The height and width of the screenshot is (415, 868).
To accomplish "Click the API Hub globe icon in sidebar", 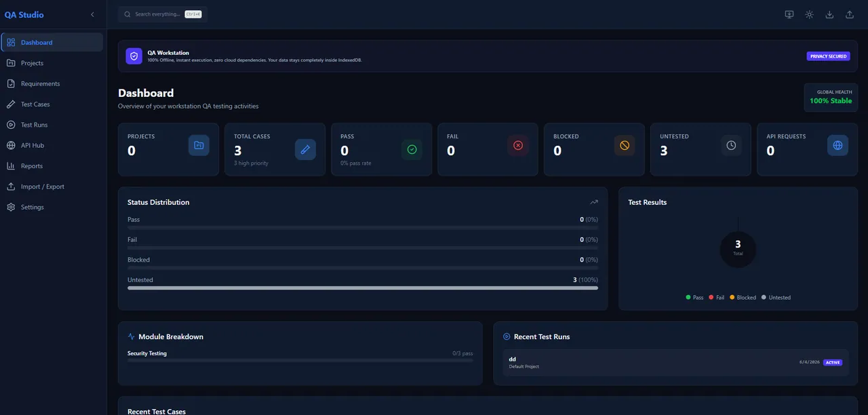I will [x=11, y=145].
